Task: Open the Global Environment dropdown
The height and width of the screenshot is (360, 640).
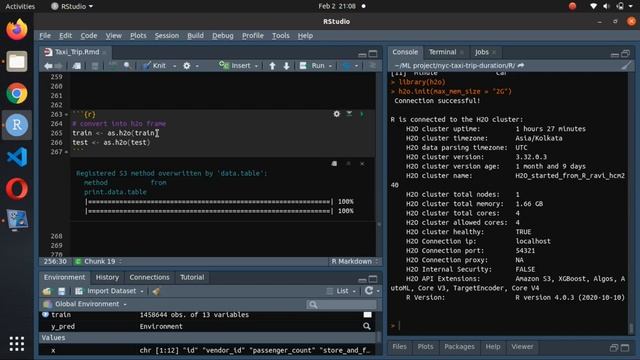Action: pos(85,304)
